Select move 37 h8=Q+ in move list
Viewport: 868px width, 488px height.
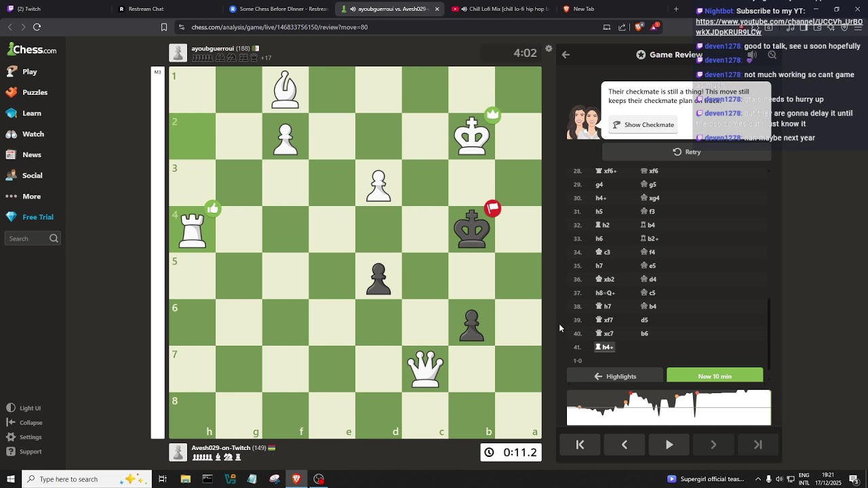tap(605, 293)
